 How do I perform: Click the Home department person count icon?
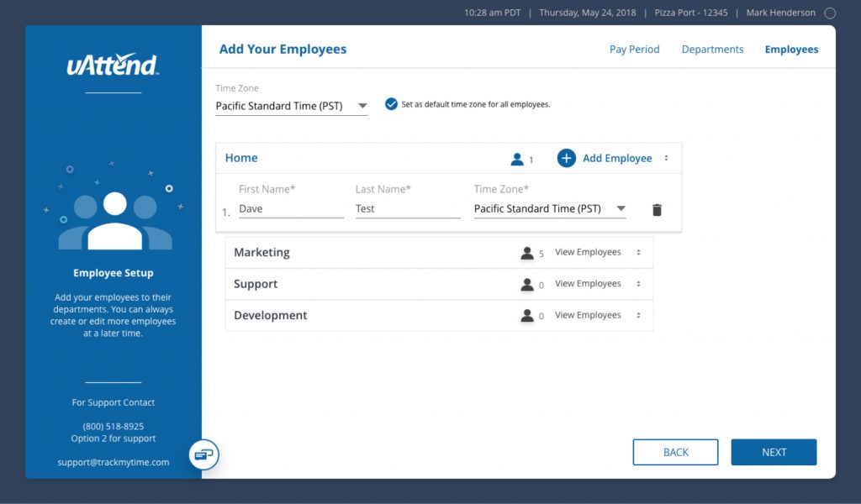[x=517, y=159]
